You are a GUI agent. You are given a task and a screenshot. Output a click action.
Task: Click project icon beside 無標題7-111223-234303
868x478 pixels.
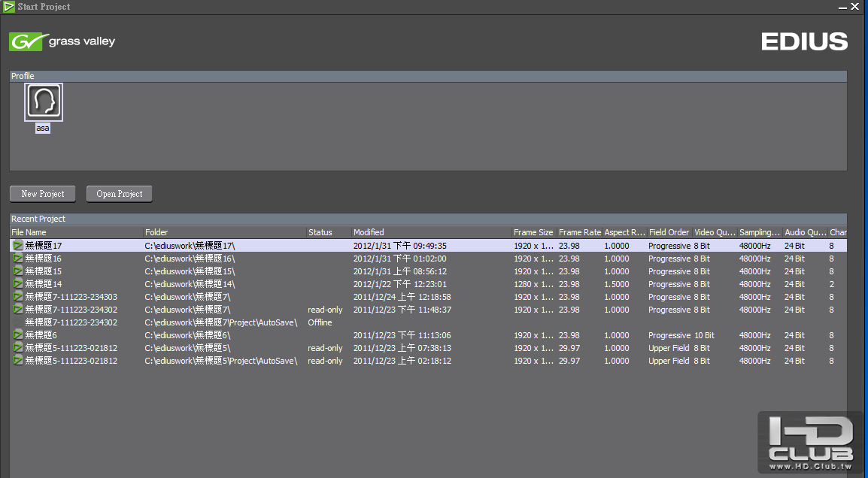18,297
